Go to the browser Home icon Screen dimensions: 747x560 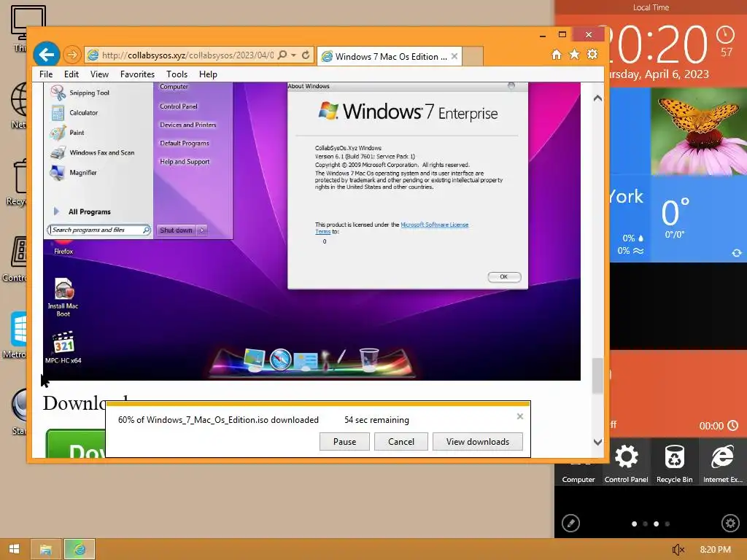[557, 54]
